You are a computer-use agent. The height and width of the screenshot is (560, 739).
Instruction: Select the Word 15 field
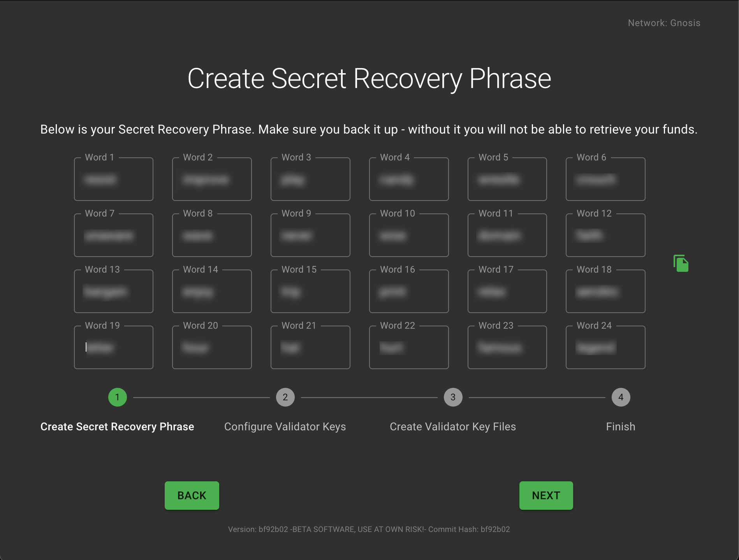coord(310,292)
